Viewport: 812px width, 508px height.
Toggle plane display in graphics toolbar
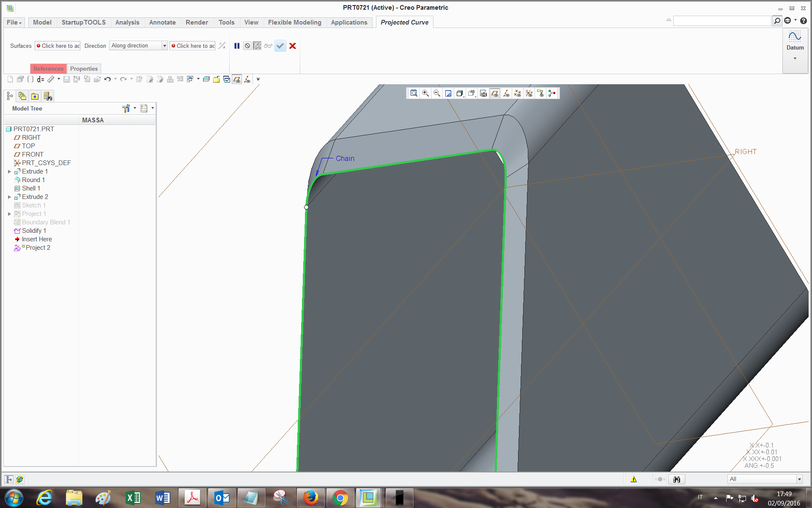pos(495,93)
